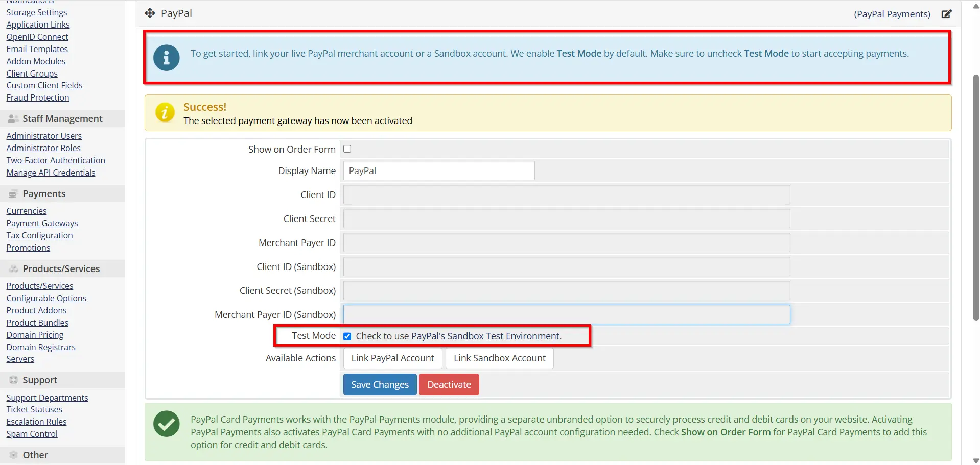Image resolution: width=980 pixels, height=465 pixels.
Task: Click the Staff Management section icon
Action: click(14, 119)
